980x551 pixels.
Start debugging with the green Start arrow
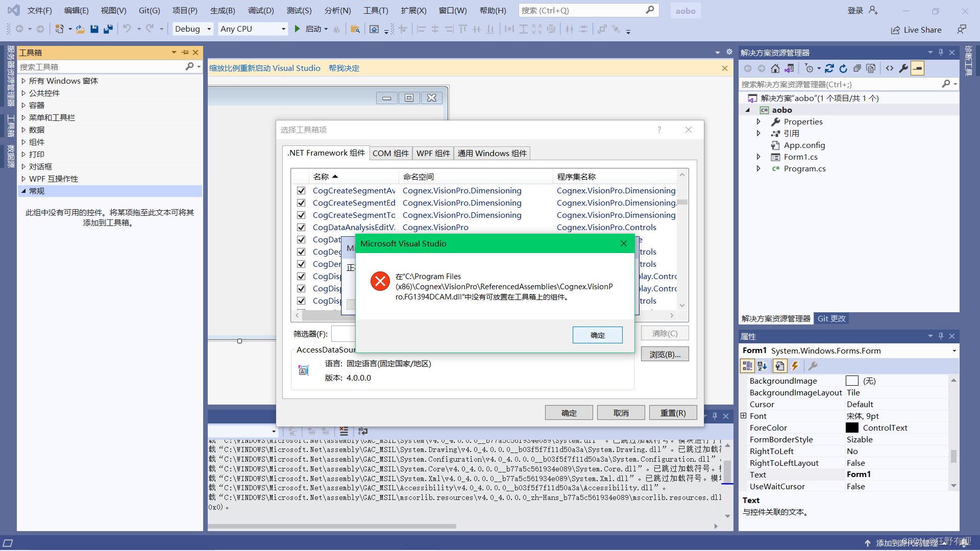point(298,29)
